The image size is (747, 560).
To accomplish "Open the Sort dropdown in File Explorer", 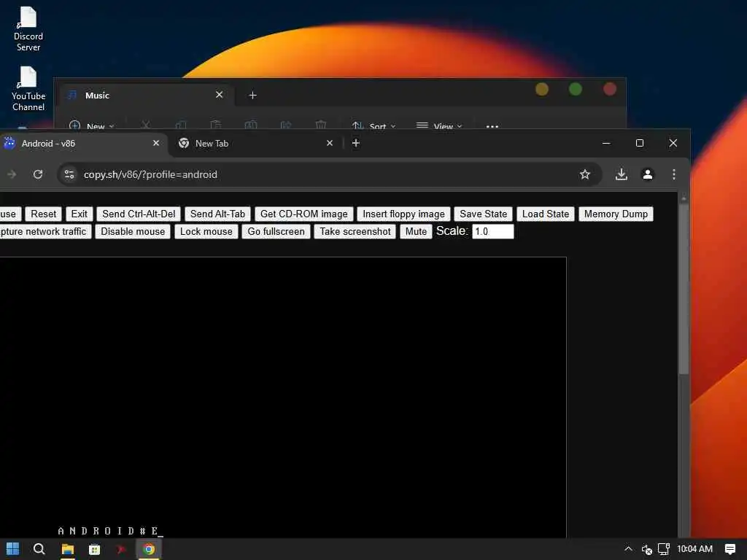I will [374, 125].
